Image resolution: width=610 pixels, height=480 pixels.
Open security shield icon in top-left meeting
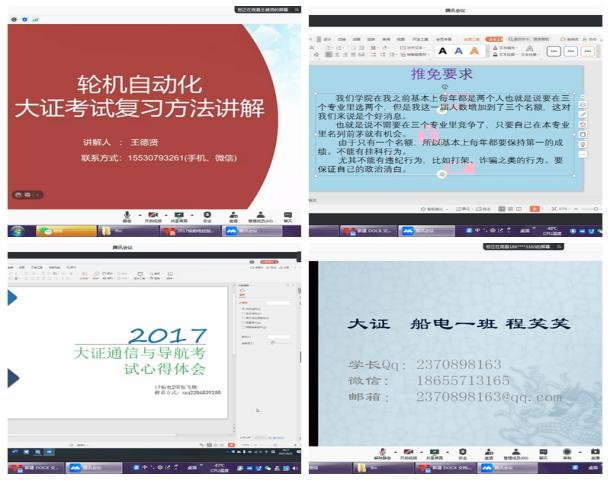(208, 215)
